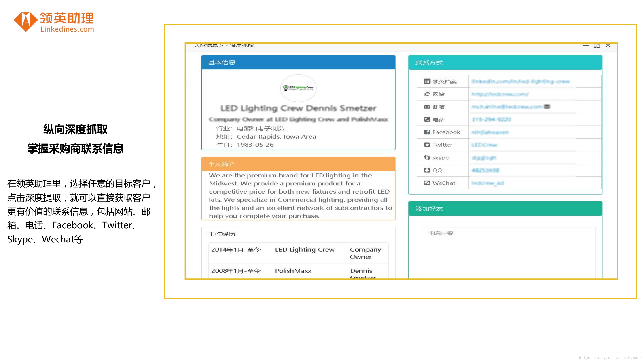
Task: Click the 行业: 电器和电子制造 line
Action: 250,128
